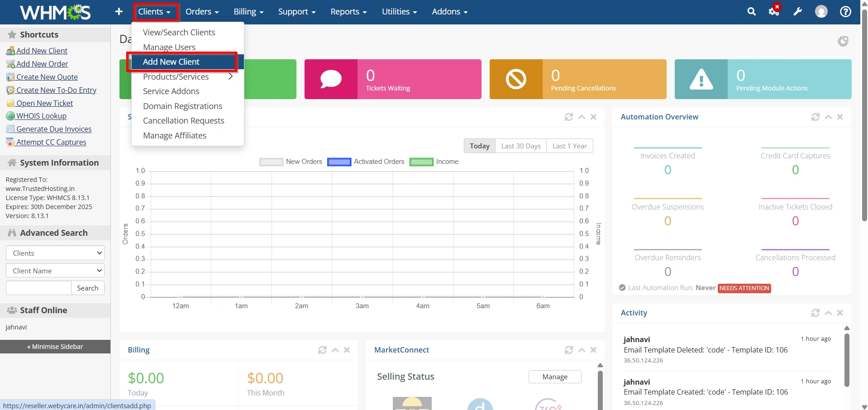Open the wrench setup menu

797,12
